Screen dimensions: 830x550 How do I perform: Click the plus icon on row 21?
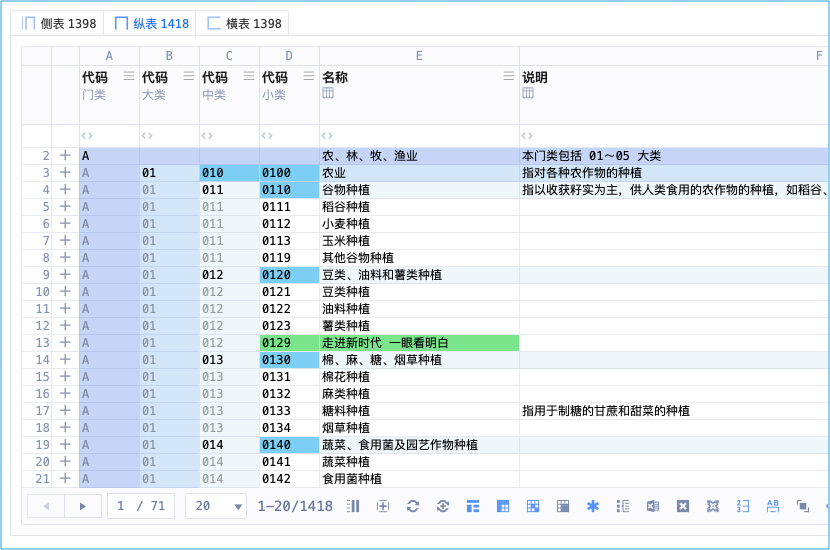pos(65,479)
